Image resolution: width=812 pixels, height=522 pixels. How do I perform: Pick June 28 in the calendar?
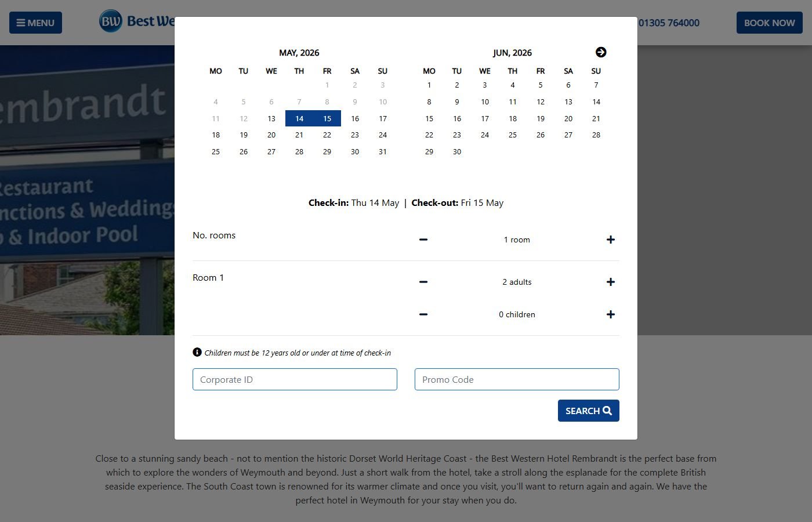596,135
